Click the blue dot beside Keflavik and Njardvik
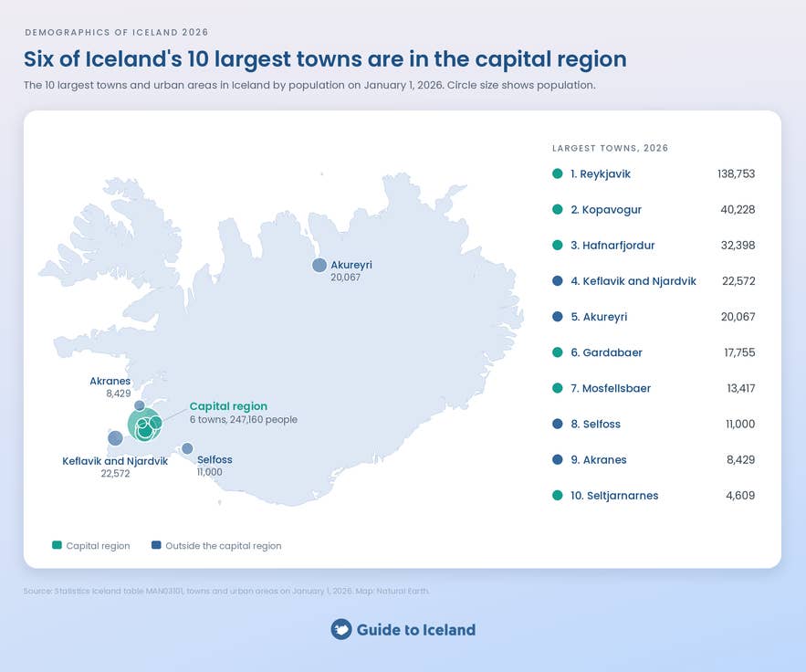The height and width of the screenshot is (672, 806). pos(557,280)
